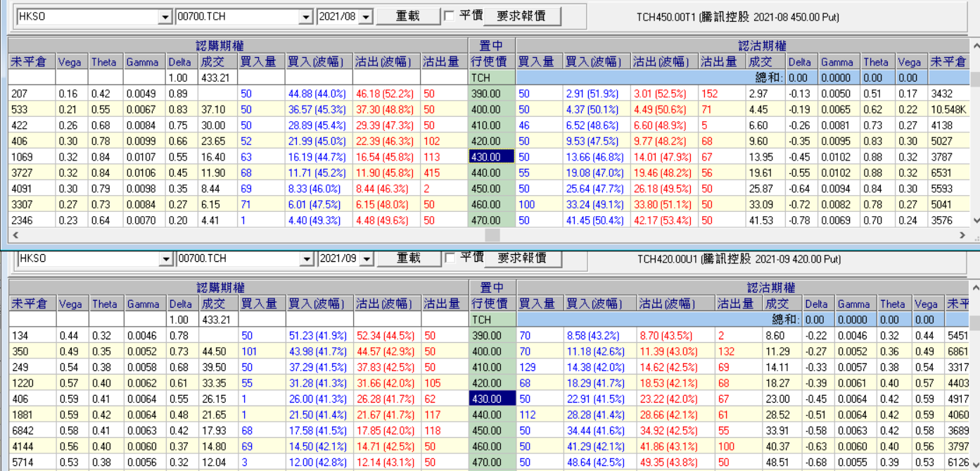Viewport: 980px width, 471px height.
Task: Click the call open interest 1220
Action: 23,384
